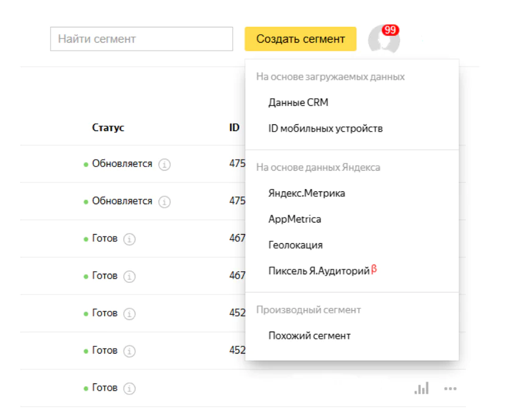Pick AppMetrica from the dropdown
Viewport: 505px width, 420px height.
[x=295, y=219]
